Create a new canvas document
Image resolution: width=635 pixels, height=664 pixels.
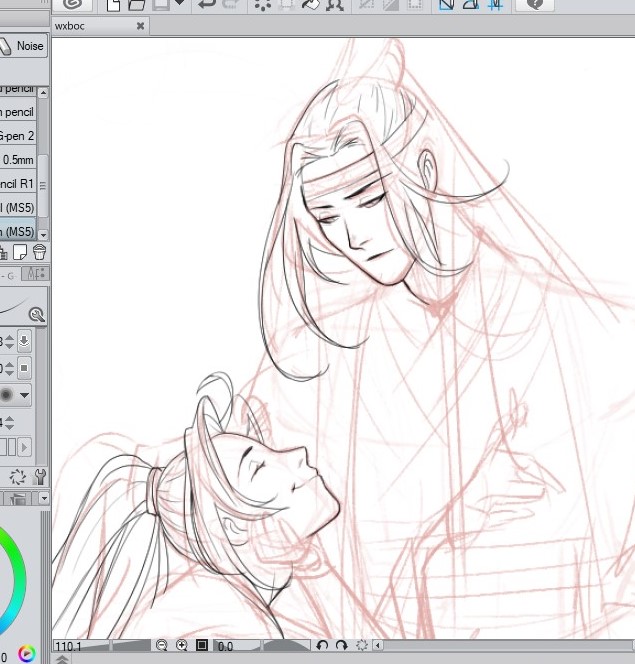[x=113, y=5]
